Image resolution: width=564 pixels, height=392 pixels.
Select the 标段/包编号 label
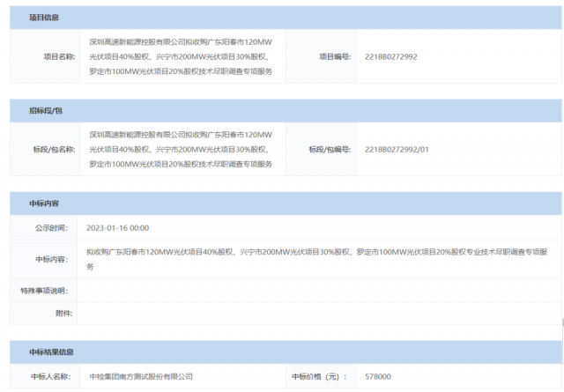click(x=330, y=149)
